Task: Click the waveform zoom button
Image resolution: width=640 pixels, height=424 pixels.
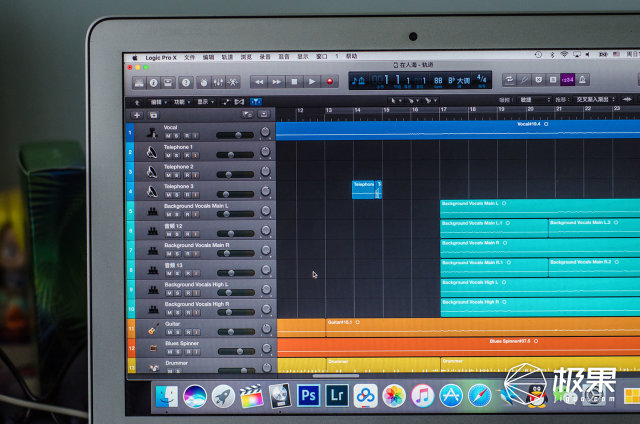Action: pyautogui.click(x=627, y=99)
